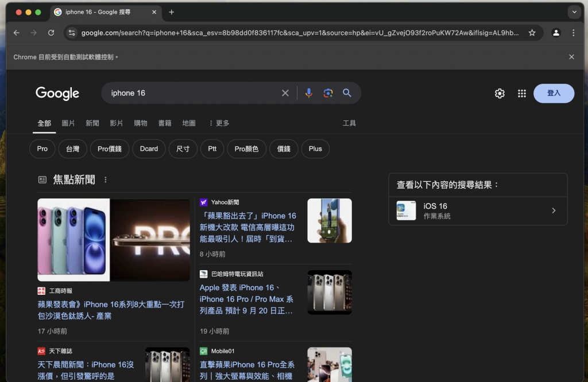Switch to the 影片 tab
Viewport: 588px width, 382px height.
[x=116, y=123]
